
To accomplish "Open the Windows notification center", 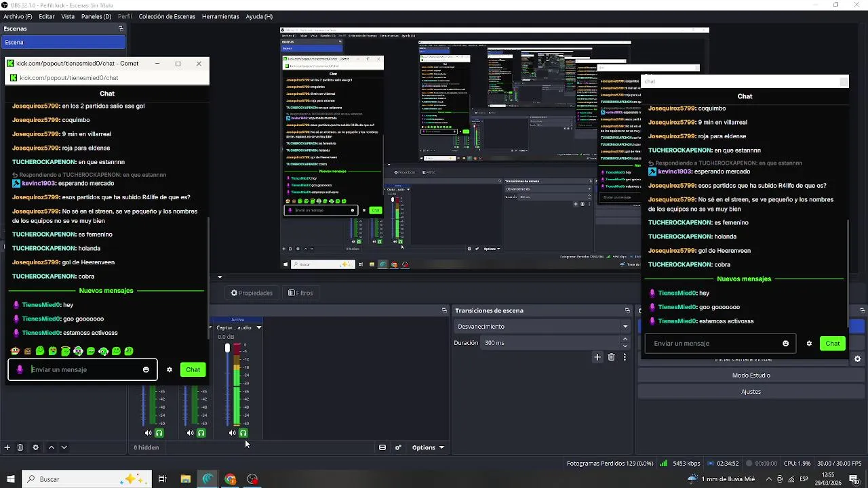I will coord(854,479).
